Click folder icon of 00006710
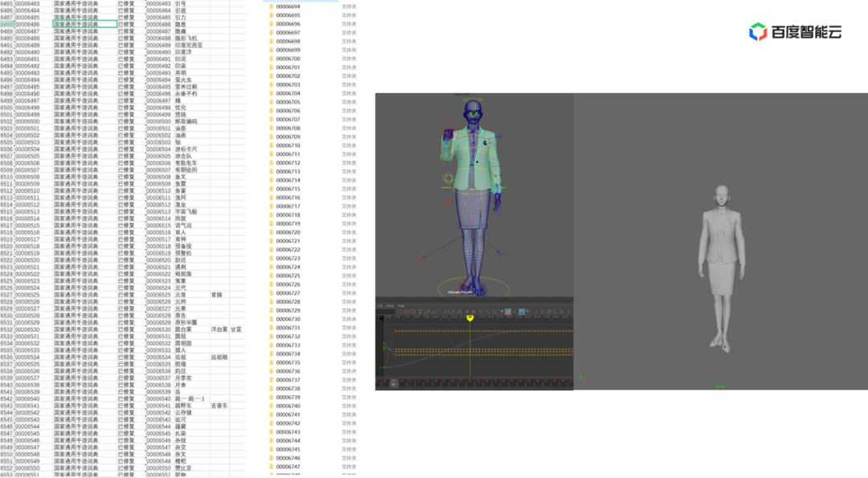The width and height of the screenshot is (868, 478). [x=272, y=145]
